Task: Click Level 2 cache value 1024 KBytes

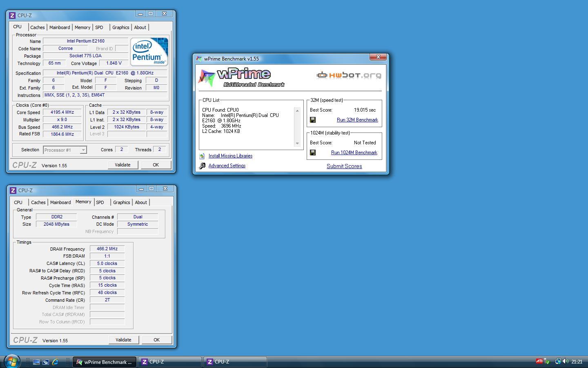Action: 127,127
